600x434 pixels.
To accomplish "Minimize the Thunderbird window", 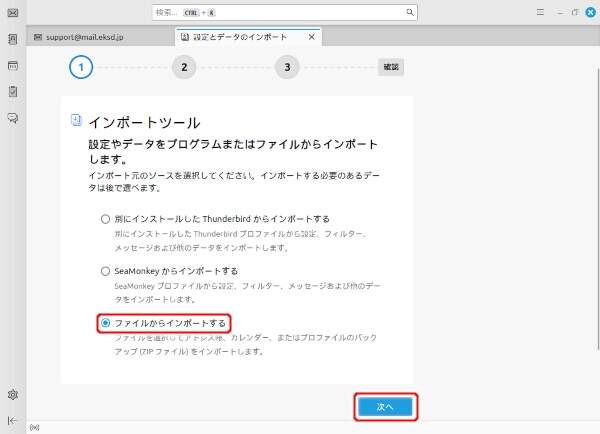I will coord(559,12).
